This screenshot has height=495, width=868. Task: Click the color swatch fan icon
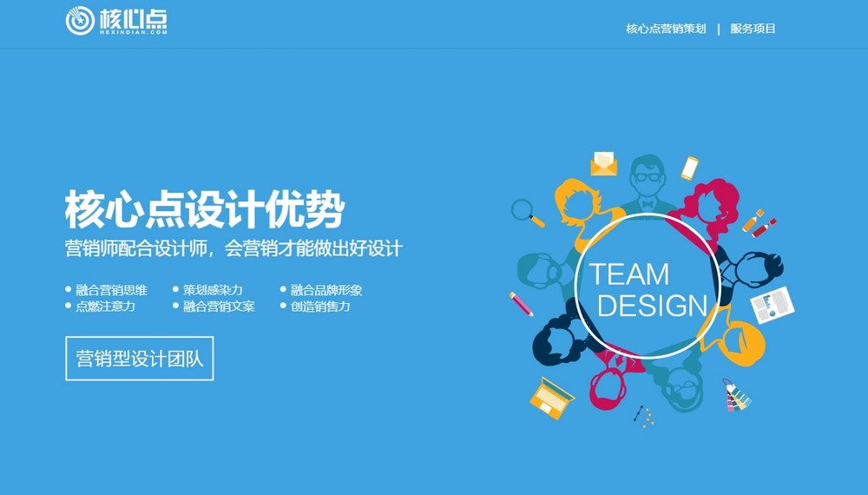tap(736, 396)
